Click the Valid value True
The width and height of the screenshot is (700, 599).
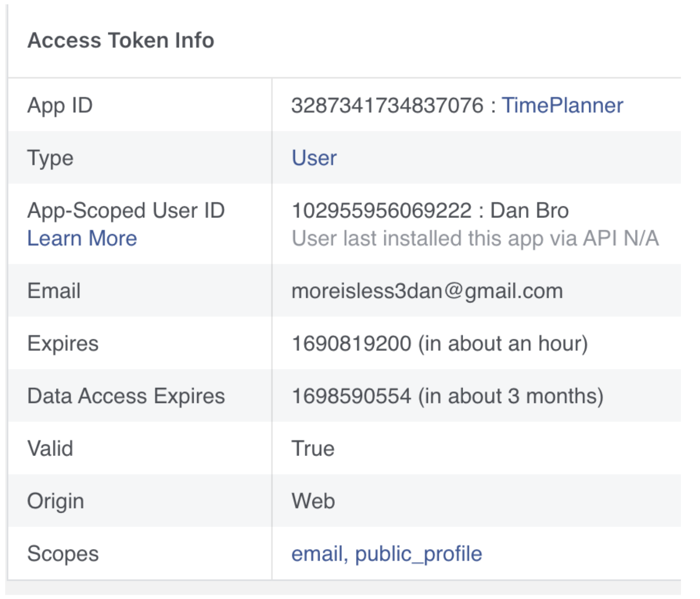point(313,449)
